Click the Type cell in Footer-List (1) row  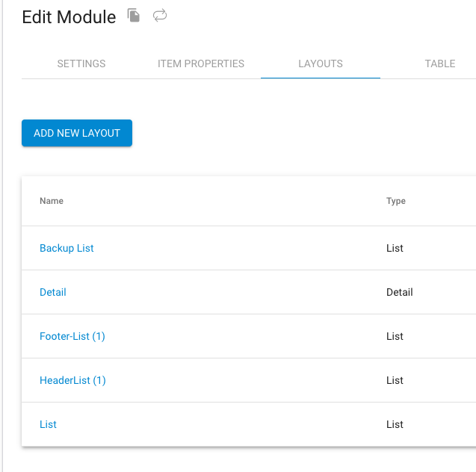(395, 336)
